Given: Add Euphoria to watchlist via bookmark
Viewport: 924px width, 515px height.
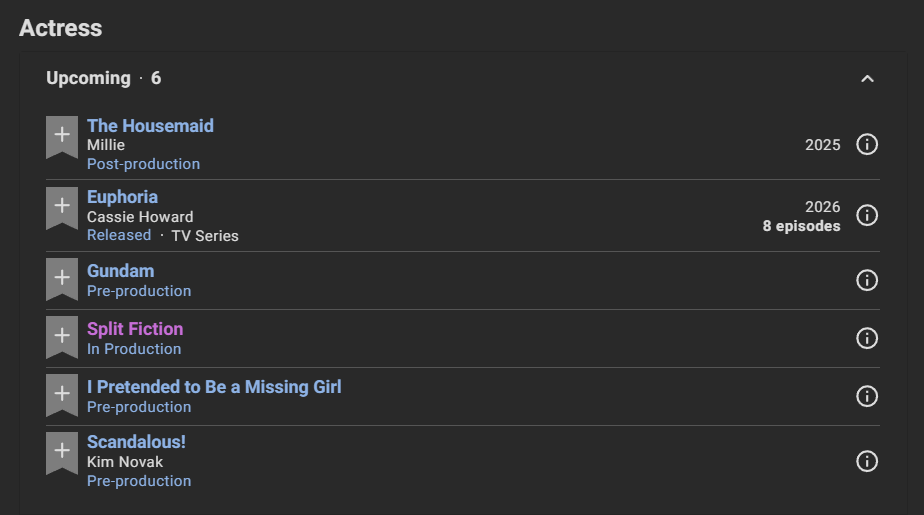Looking at the screenshot, I should (62, 208).
